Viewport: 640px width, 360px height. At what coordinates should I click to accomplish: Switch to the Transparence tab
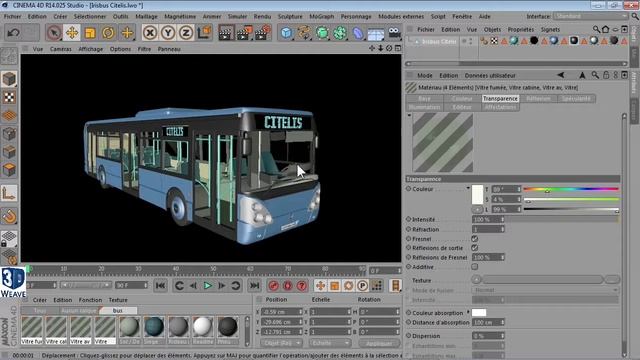tap(500, 98)
